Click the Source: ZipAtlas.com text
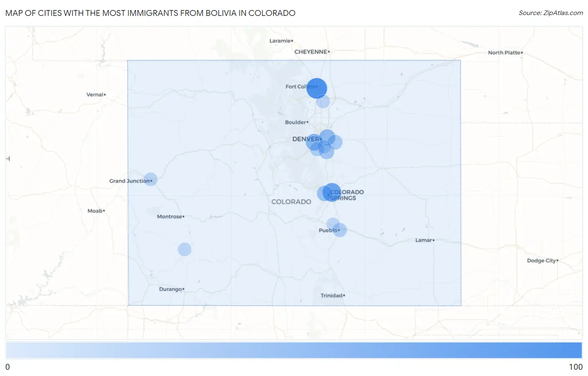588x376 pixels. [551, 13]
